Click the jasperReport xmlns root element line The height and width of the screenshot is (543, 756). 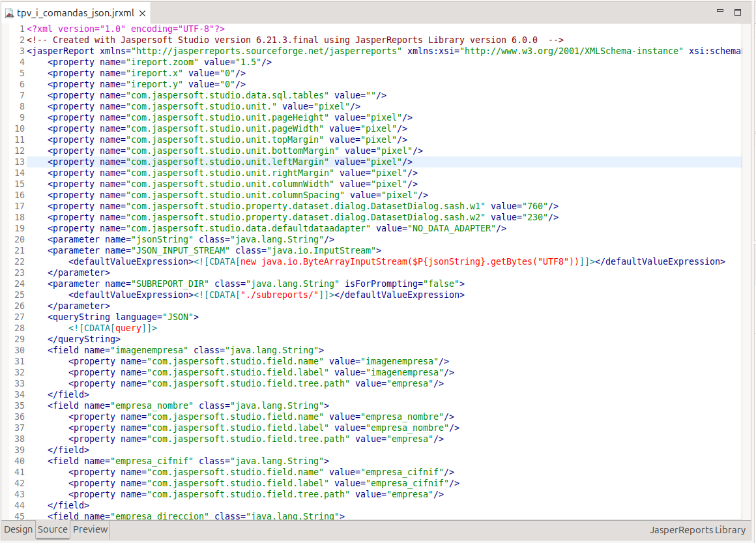[x=385, y=51]
